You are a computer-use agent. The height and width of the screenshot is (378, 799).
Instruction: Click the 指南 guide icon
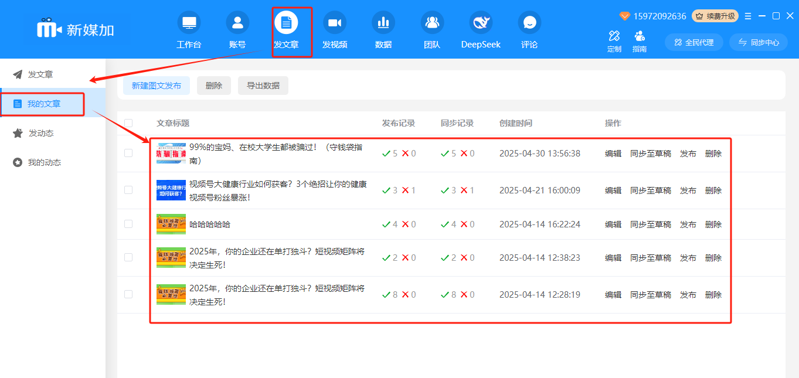coord(640,36)
